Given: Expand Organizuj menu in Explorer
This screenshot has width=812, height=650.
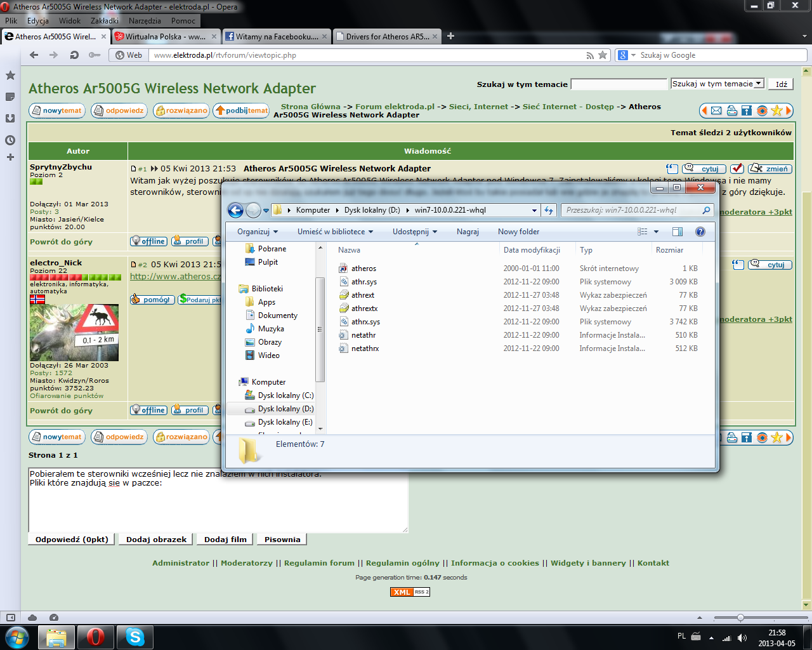Looking at the screenshot, I should coord(258,232).
